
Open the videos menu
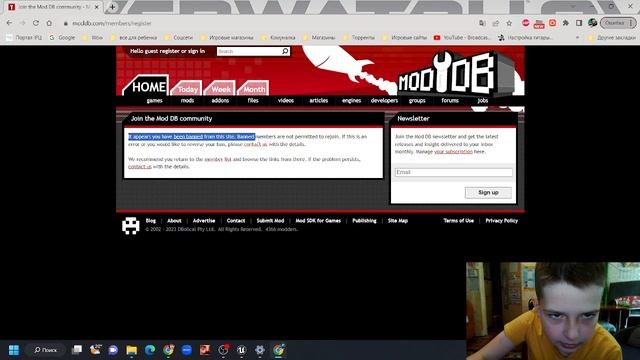click(x=286, y=100)
